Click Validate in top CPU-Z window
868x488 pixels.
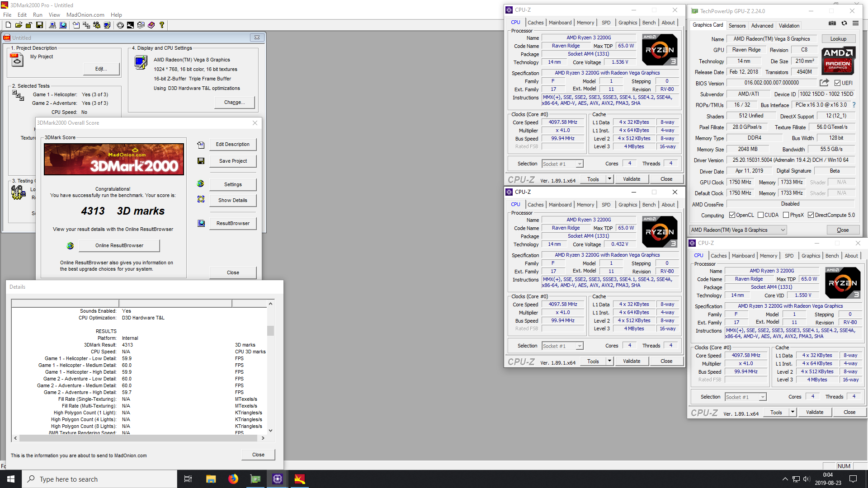pyautogui.click(x=631, y=179)
